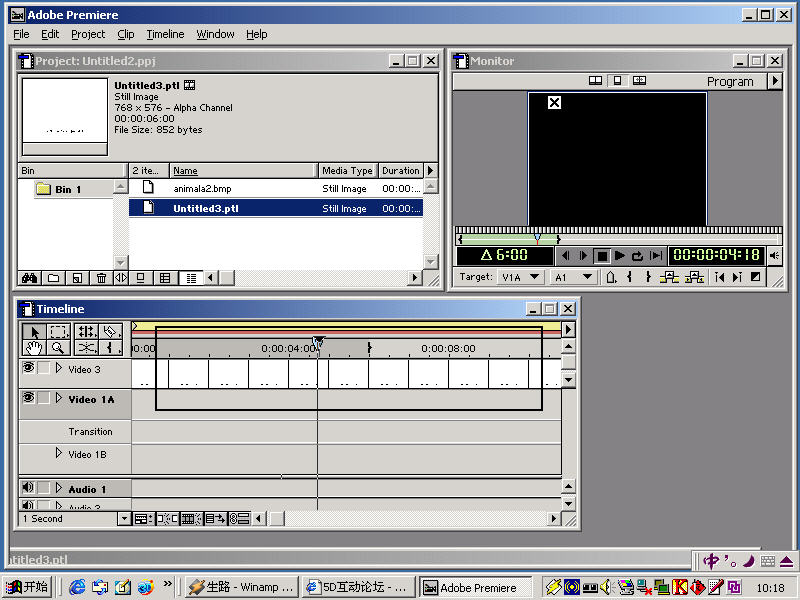Toggle Snap to Edges in Timeline
The width and height of the screenshot is (800, 600).
167,519
